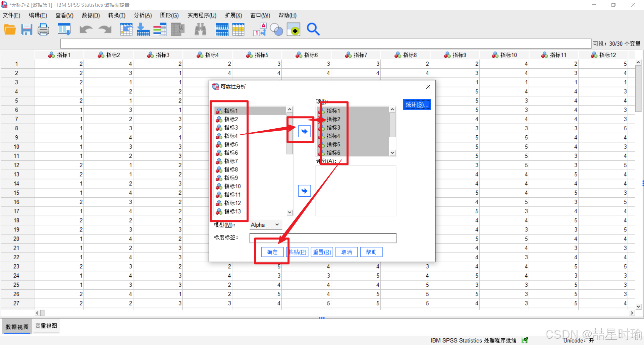
Task: Open the 分析(A) menu
Action: (x=143, y=15)
